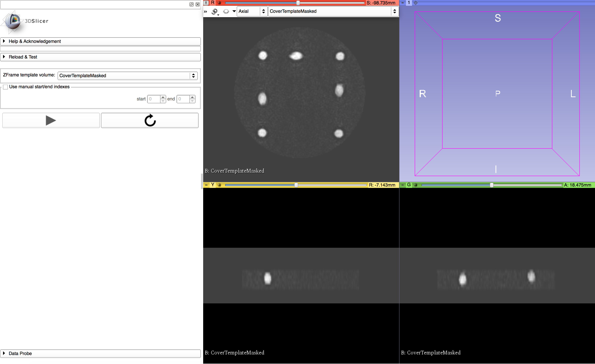
Task: Click the fit-to-window icon in yellow slice bar
Action: coord(219,185)
